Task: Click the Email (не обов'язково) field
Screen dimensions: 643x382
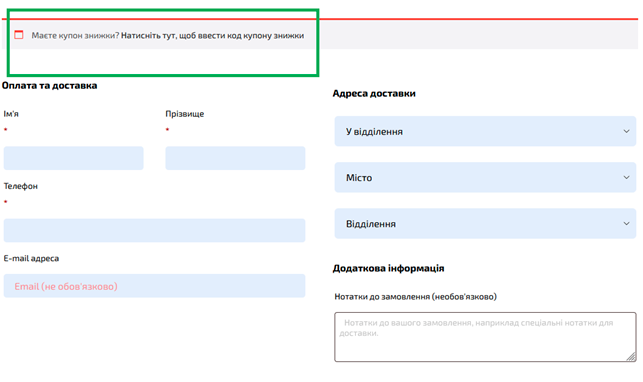Action: 154,286
